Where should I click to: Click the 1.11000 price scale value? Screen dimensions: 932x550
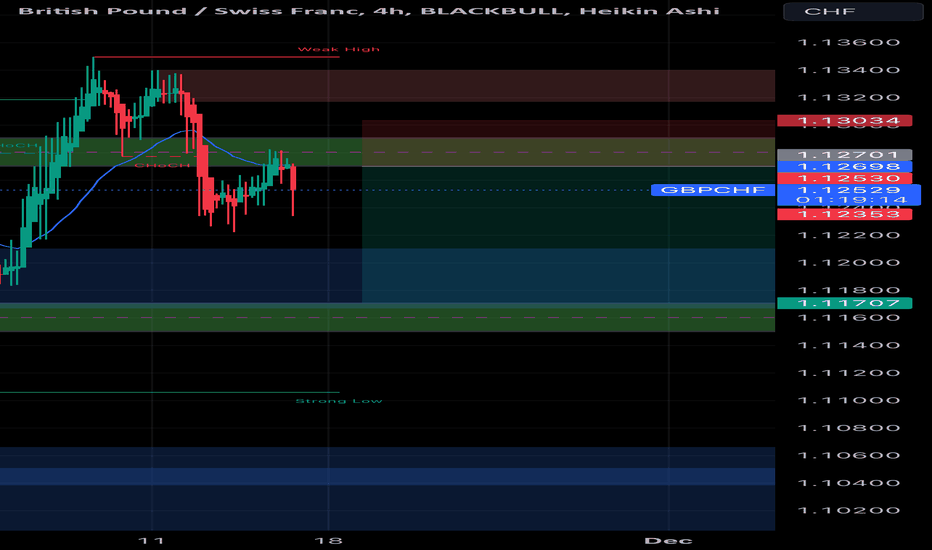(x=849, y=400)
